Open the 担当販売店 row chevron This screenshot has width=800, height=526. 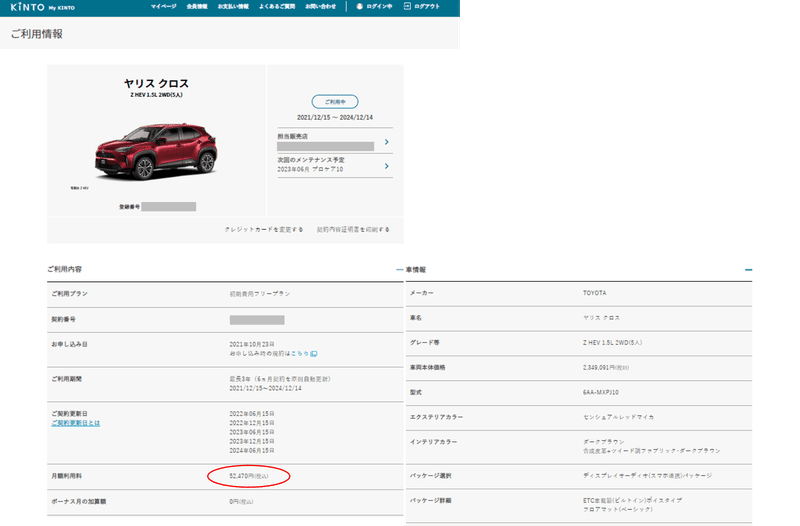coord(387,142)
